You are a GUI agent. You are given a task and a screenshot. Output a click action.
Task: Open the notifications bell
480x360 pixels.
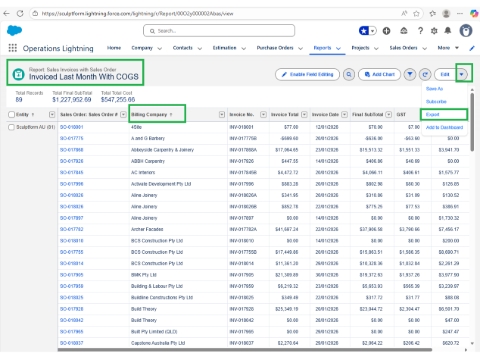coord(448,31)
